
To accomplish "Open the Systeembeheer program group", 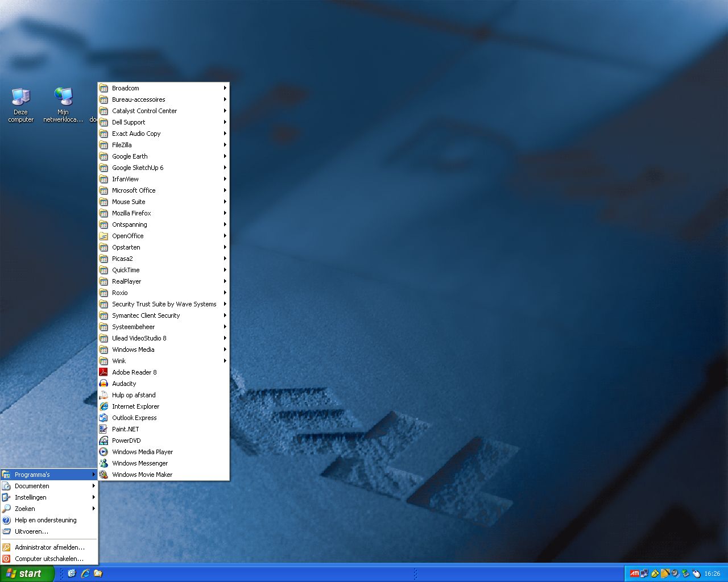I will [164, 327].
